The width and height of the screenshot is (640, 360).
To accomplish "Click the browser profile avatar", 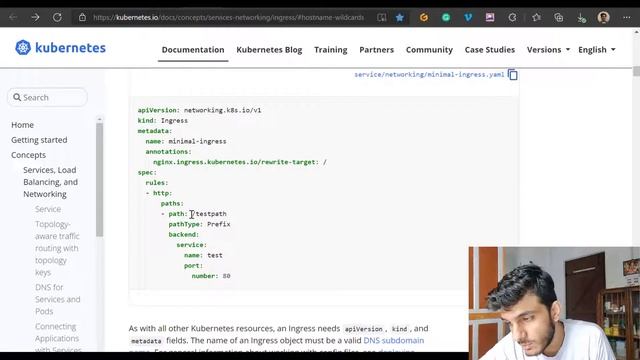I will coord(604,17).
